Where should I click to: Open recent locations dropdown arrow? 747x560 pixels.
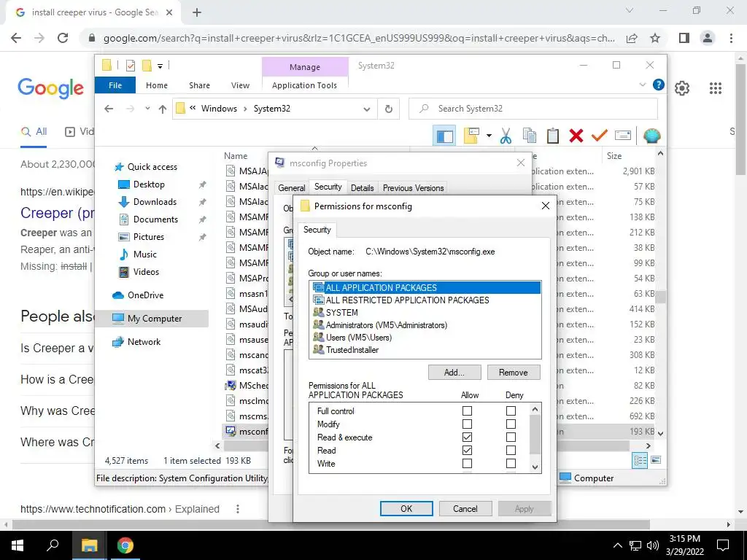tap(147, 109)
